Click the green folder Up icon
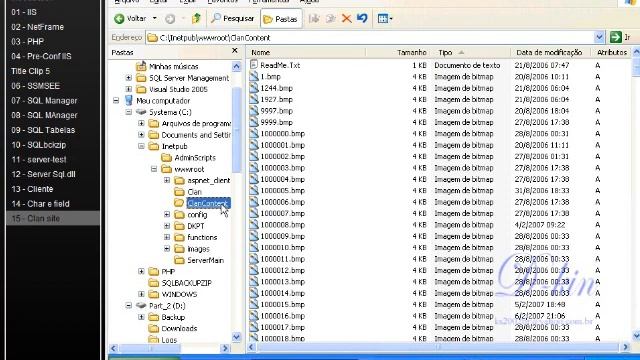Screen dimensions: 640x360 pos(196,18)
